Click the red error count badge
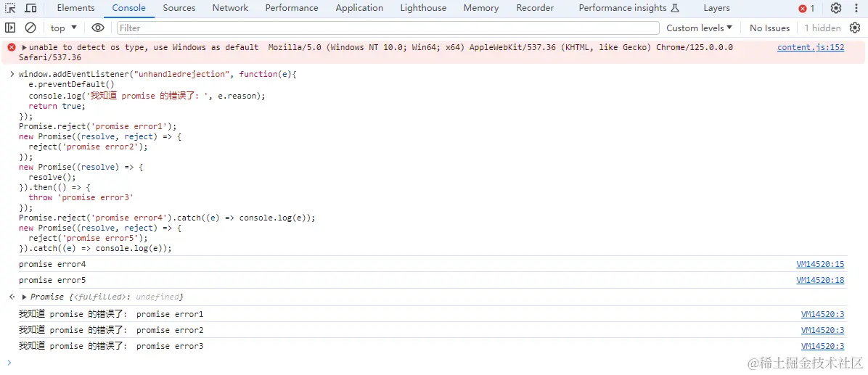Screen dimensions: 868x375 pos(806,8)
